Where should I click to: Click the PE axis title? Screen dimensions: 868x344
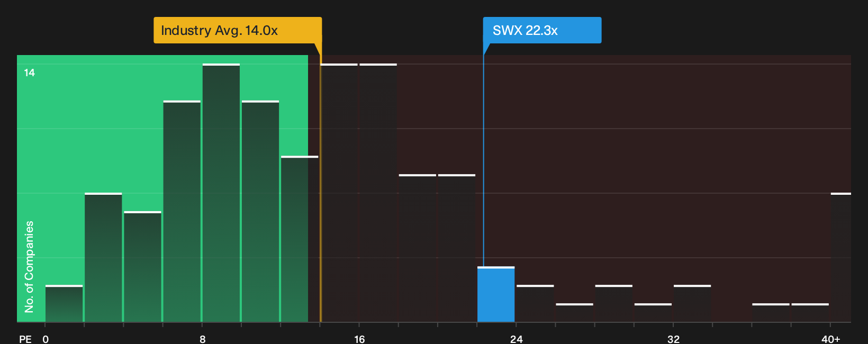(x=25, y=339)
